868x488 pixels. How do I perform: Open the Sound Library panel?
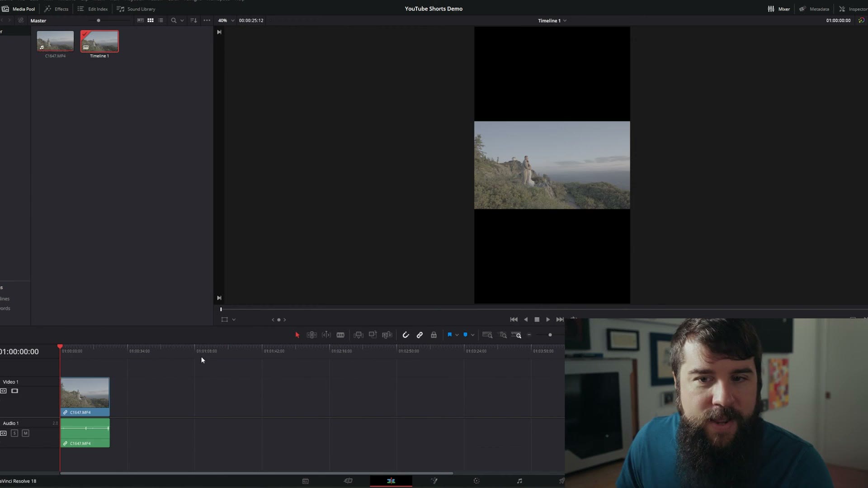pos(136,9)
